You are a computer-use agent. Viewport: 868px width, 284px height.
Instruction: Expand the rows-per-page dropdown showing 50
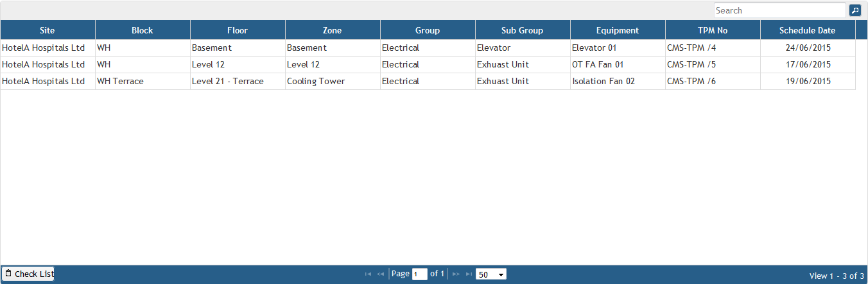(490, 274)
